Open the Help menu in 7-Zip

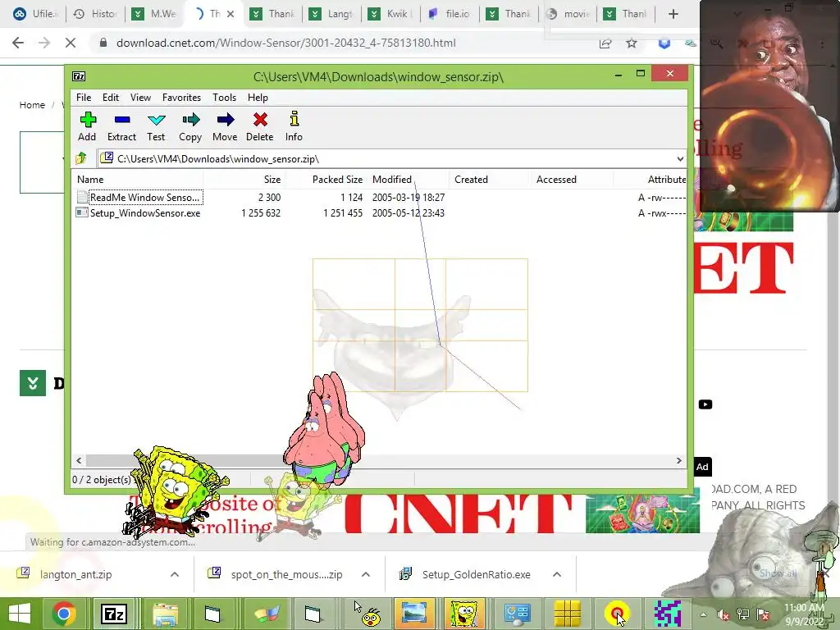point(258,98)
